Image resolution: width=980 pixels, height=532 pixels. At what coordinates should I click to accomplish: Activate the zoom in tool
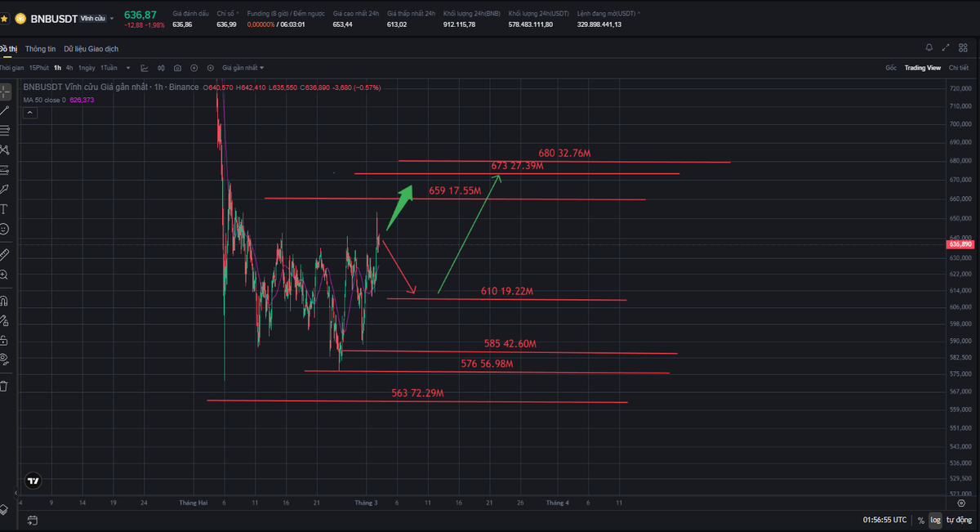coord(4,275)
